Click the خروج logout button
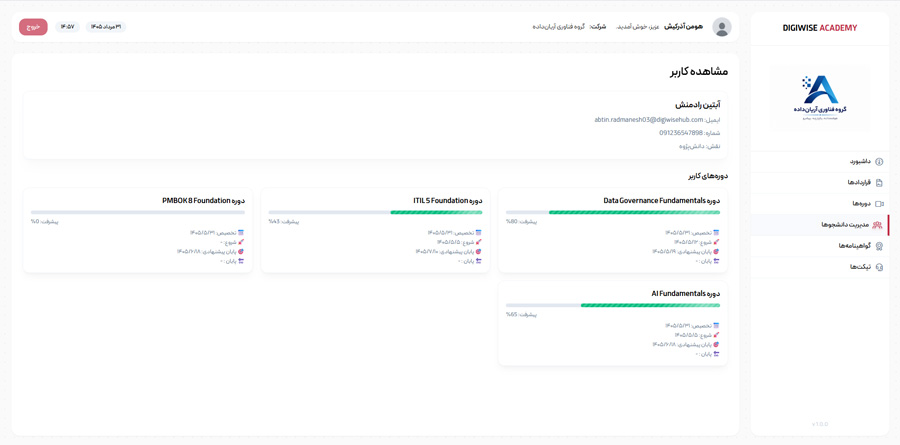This screenshot has height=445, width=900. coord(33,27)
